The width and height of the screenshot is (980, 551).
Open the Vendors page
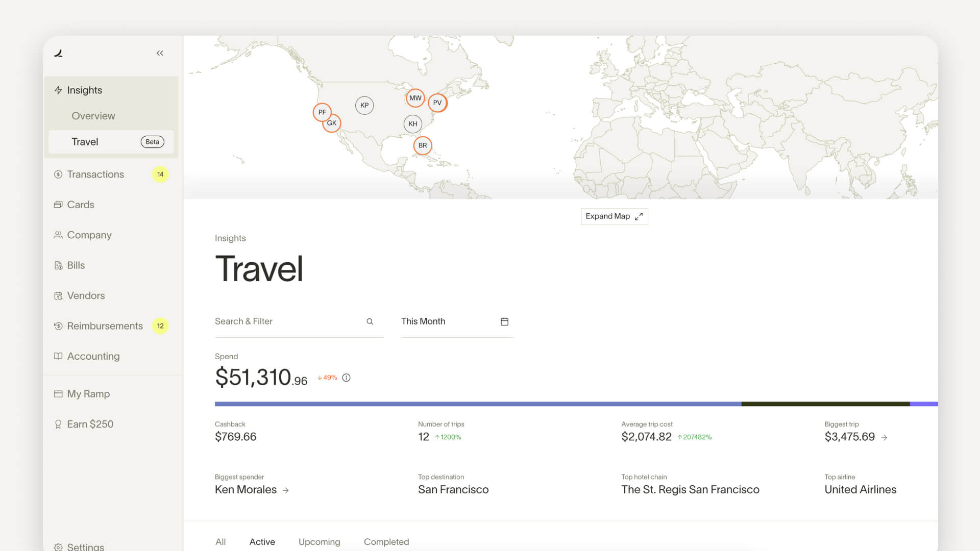(86, 295)
